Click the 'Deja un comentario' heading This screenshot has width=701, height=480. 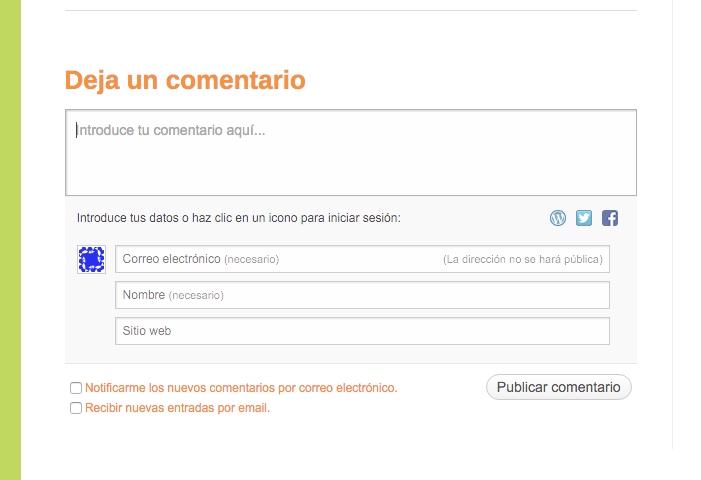pyautogui.click(x=185, y=80)
